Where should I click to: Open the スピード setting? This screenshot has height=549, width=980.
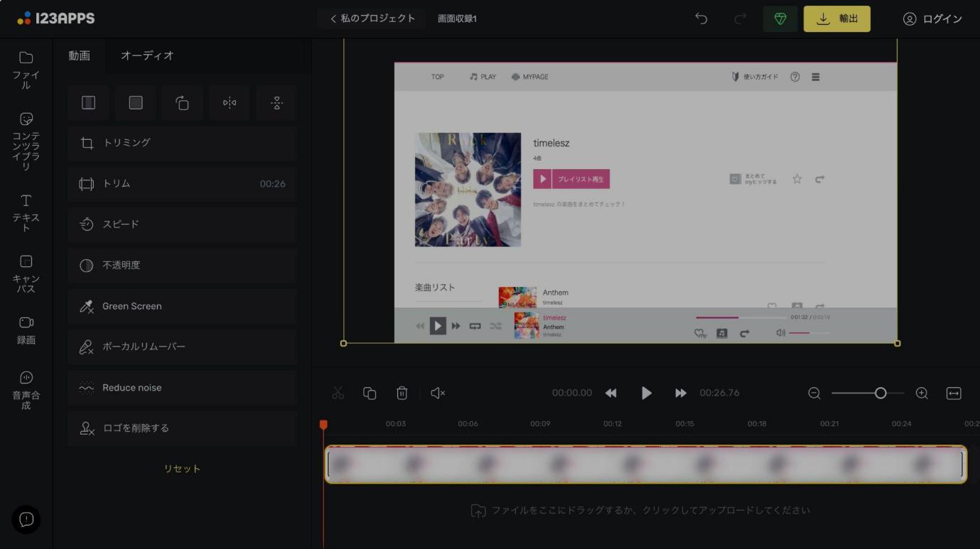pos(183,224)
